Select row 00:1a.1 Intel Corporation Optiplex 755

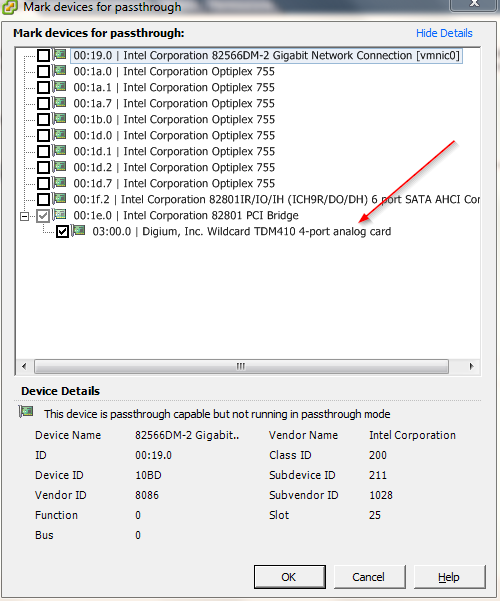174,88
